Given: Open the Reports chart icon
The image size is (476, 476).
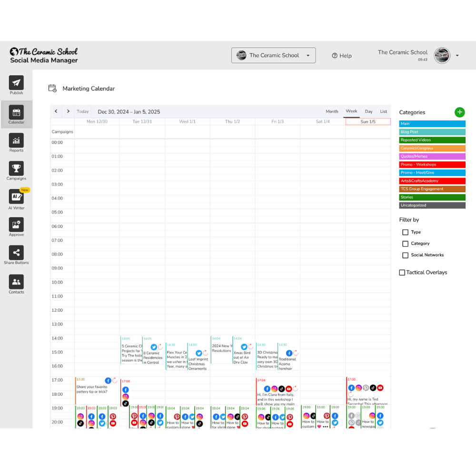Looking at the screenshot, I should [16, 140].
